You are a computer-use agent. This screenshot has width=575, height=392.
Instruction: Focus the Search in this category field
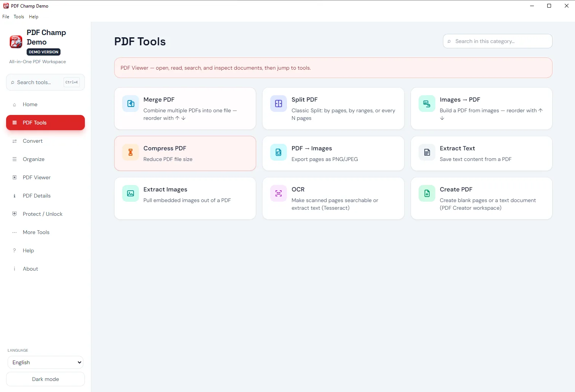point(497,41)
